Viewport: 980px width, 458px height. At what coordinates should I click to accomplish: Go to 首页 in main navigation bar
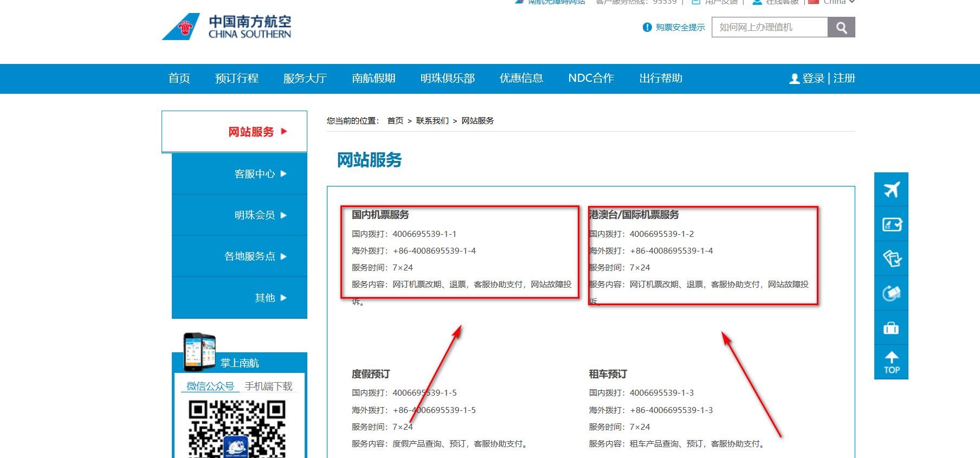[179, 79]
